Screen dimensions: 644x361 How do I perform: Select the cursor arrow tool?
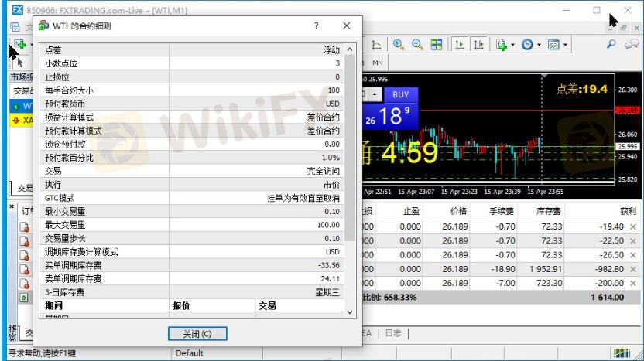21,63
